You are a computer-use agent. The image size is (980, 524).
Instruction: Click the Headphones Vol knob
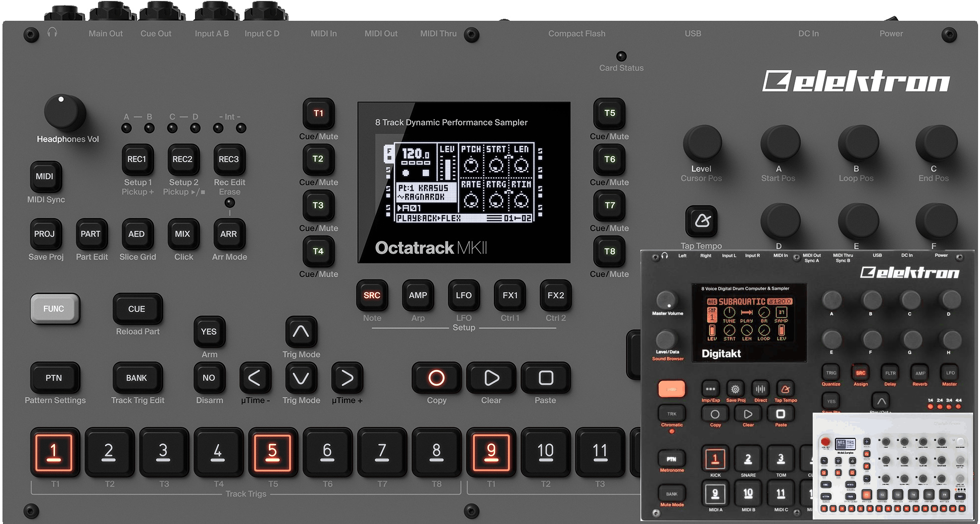tap(64, 112)
